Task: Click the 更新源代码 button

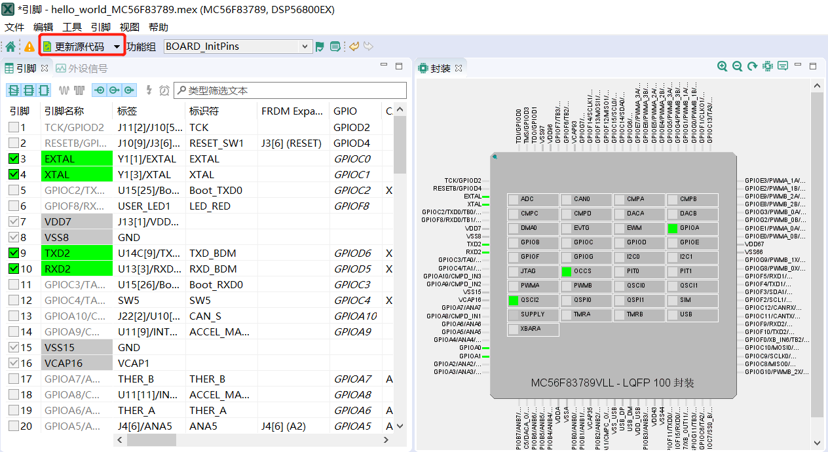Action: click(x=73, y=46)
